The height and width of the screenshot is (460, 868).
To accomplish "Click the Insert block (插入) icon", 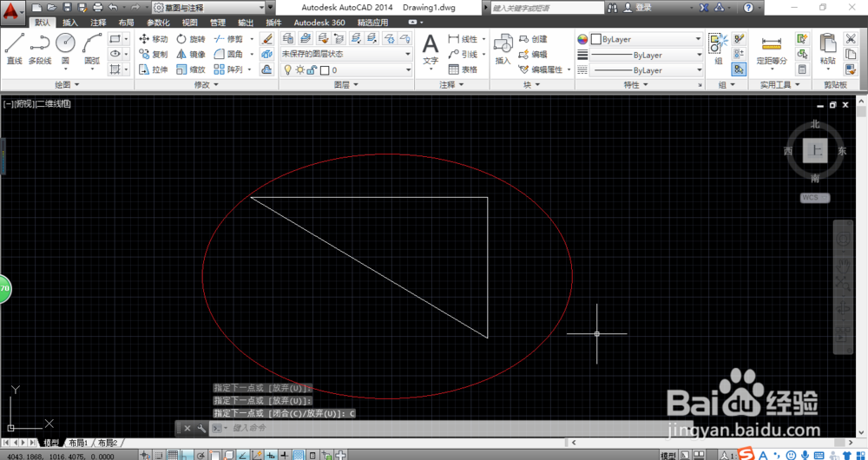I will [503, 49].
